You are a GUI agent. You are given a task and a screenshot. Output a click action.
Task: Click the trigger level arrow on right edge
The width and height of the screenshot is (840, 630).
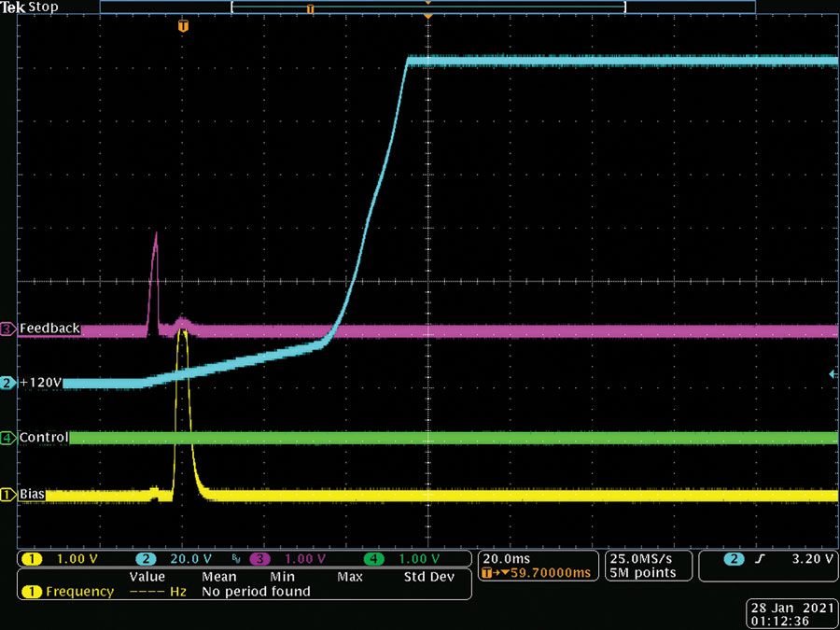833,374
